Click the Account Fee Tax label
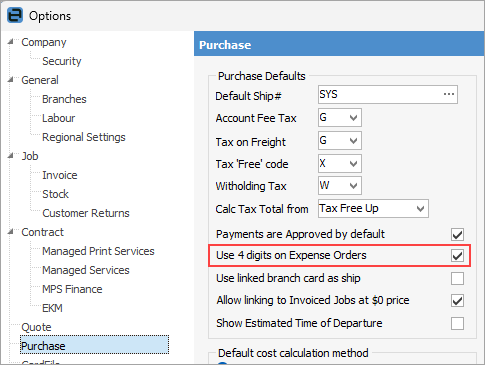Viewport: 485px width, 365px height. [256, 118]
